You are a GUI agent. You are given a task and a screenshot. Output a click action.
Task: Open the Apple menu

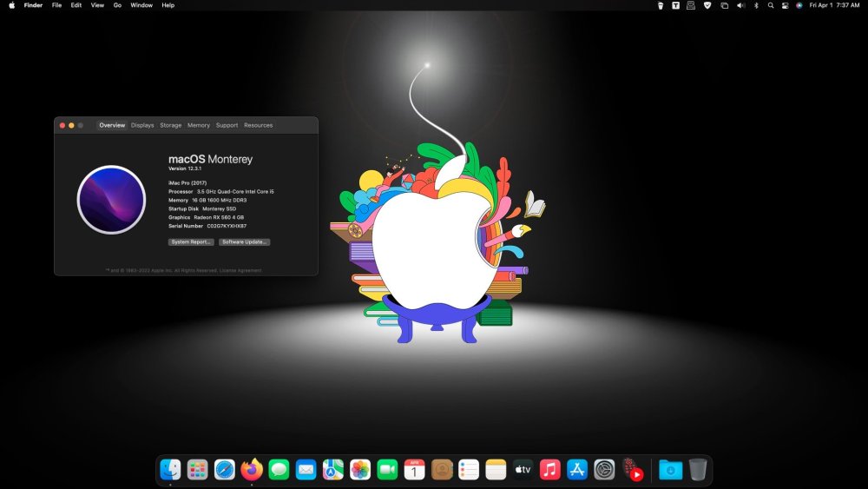[x=11, y=5]
